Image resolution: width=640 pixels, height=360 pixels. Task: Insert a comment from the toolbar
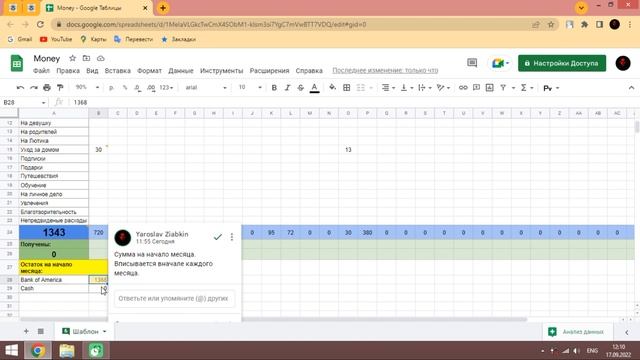[x=476, y=88]
